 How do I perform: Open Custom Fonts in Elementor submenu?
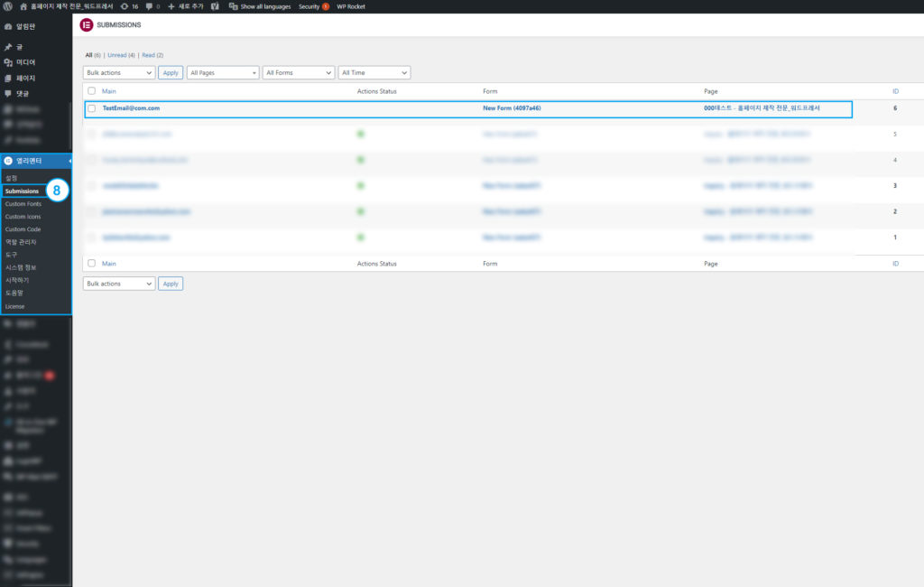coord(23,204)
